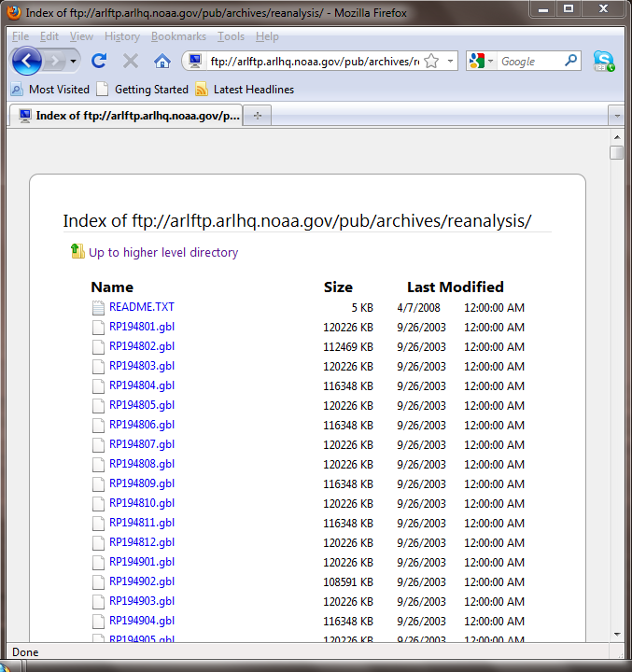Image resolution: width=632 pixels, height=672 pixels.
Task: Open the Bookmarks menu
Action: 176,36
